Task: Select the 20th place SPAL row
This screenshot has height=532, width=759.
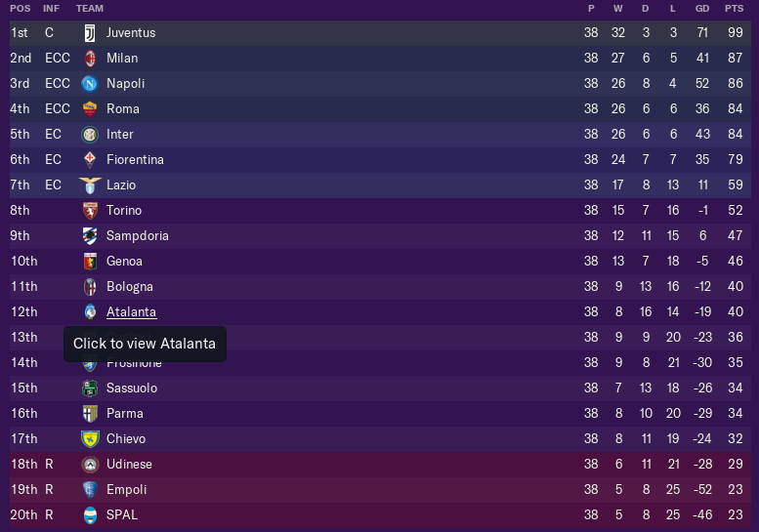Action: click(380, 515)
